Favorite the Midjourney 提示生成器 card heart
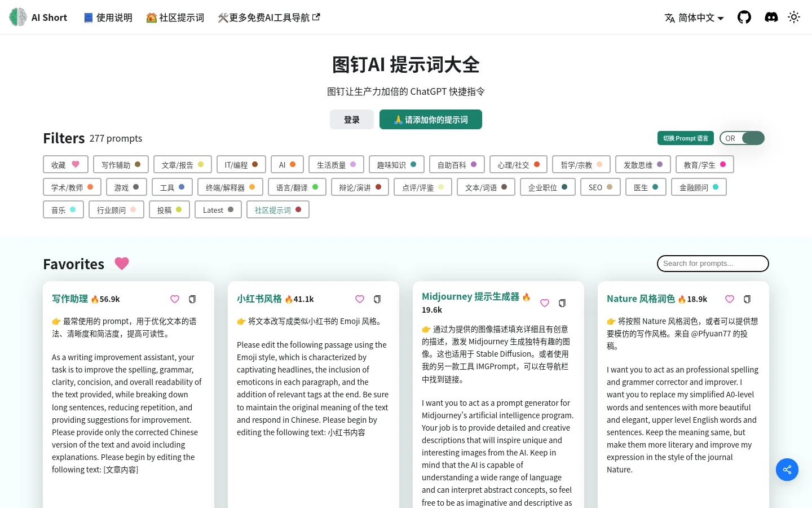812x508 pixels. (545, 303)
